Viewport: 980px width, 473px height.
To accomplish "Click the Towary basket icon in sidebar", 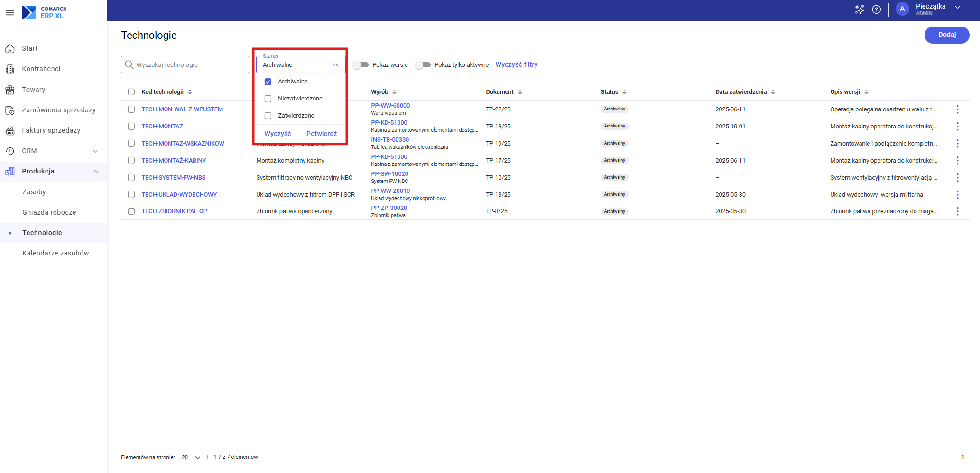I will tap(10, 90).
